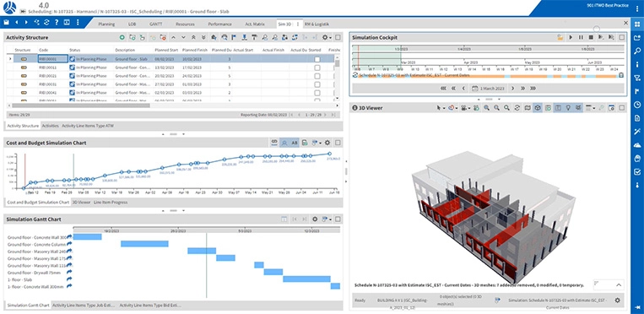Click the cloud icon in the right sidebar
Viewport: 644px width, 314px height.
click(637, 144)
